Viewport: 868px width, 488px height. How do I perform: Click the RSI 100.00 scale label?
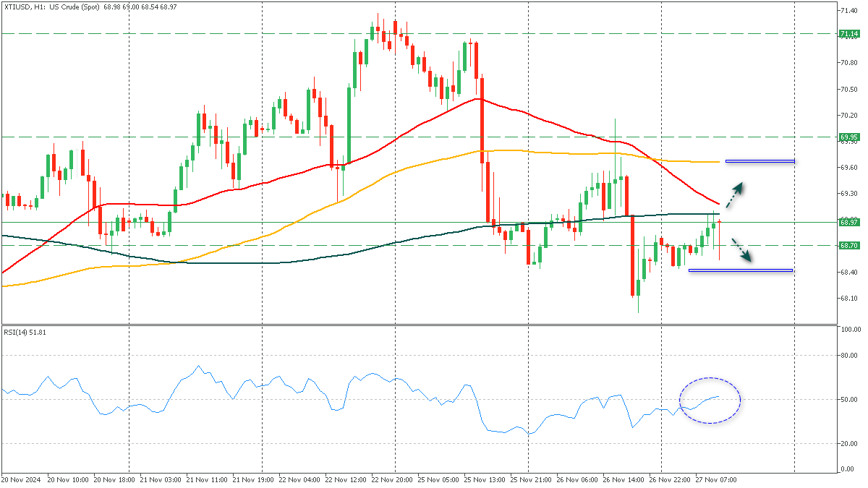click(850, 329)
